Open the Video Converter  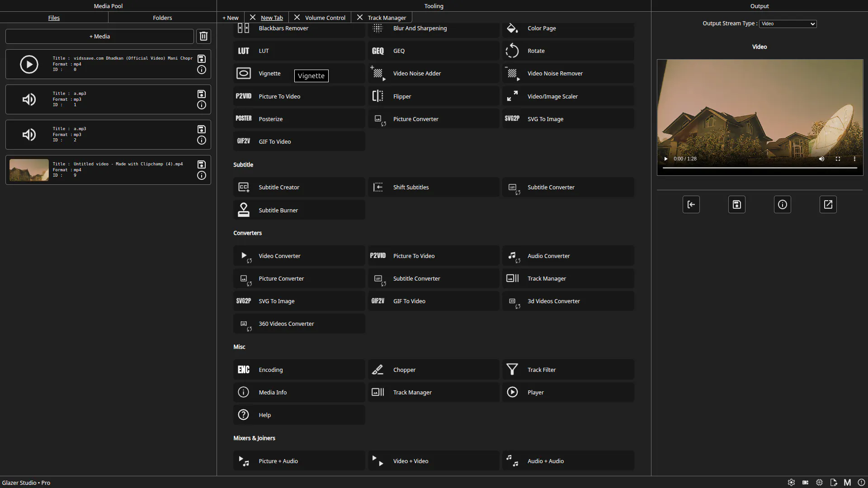[x=299, y=256]
